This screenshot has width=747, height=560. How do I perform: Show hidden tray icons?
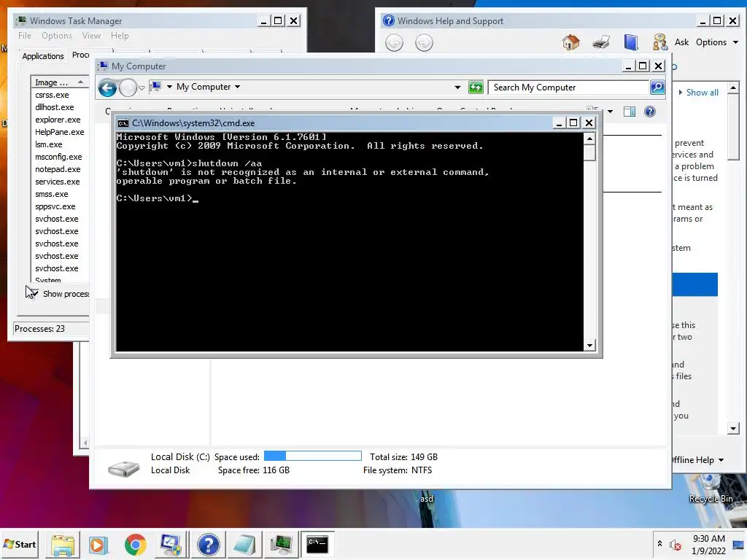click(x=659, y=543)
